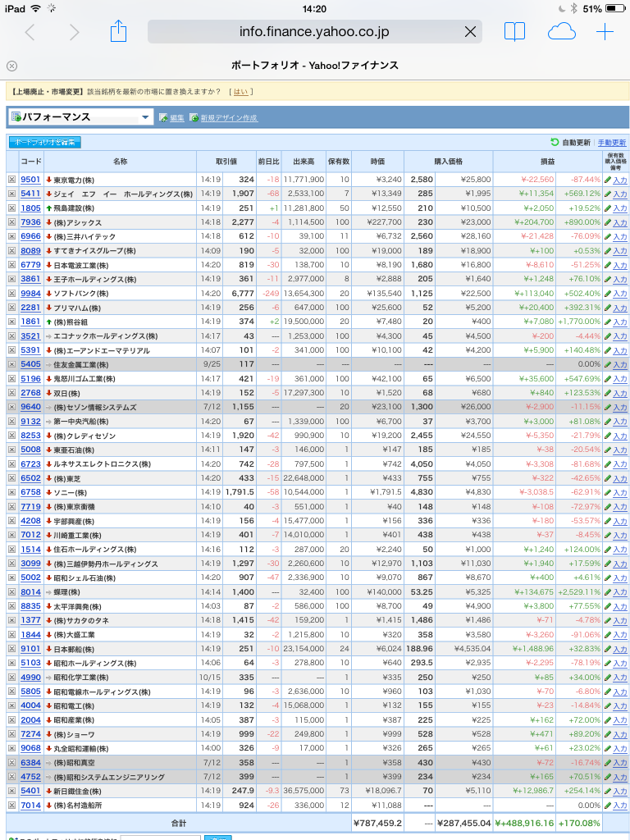Delete the 日本郵船(株) row with X icon

click(11, 648)
